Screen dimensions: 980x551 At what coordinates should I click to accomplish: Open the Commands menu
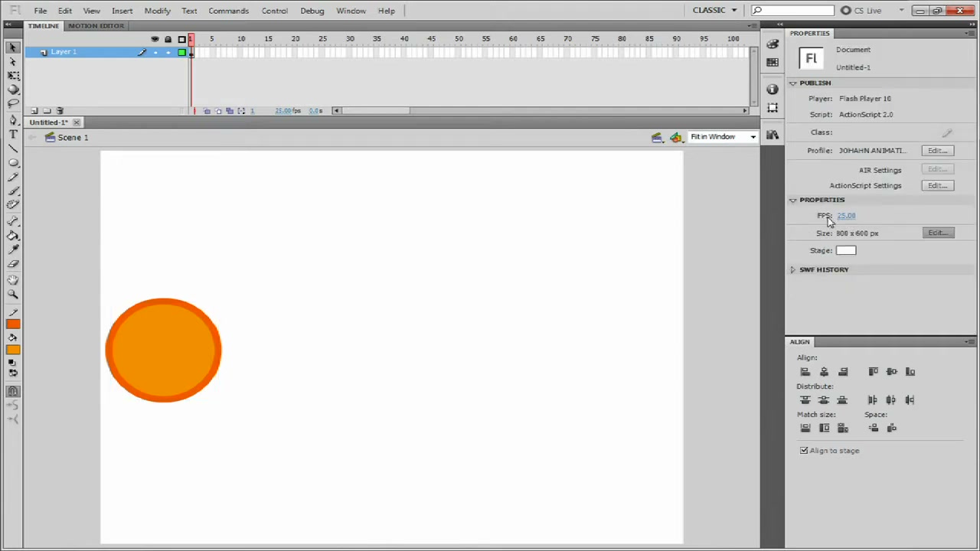tap(228, 11)
